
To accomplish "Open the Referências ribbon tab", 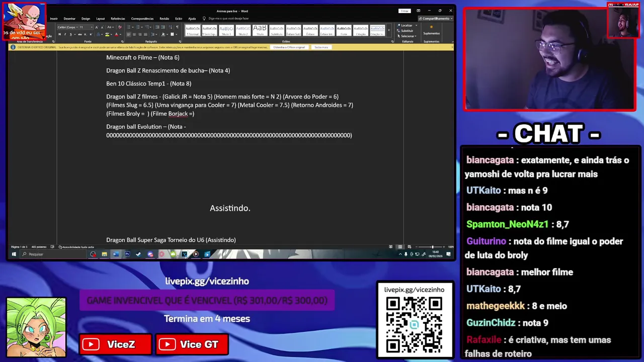I will point(118,19).
